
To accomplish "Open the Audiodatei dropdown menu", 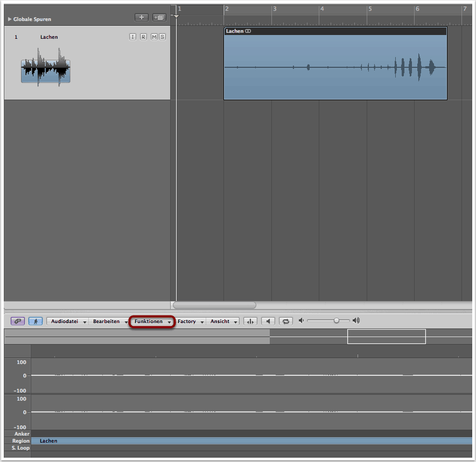I will click(x=68, y=321).
